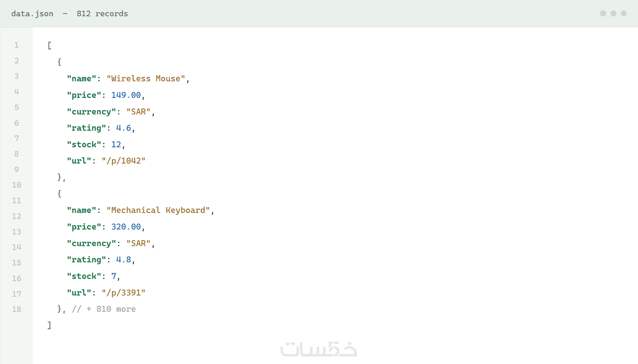
Task: Click the rating value 4.6
Action: coord(124,128)
